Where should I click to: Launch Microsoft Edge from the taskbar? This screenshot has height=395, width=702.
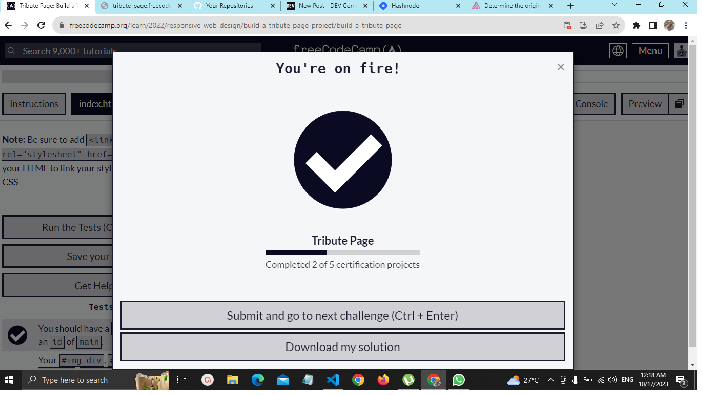(258, 380)
